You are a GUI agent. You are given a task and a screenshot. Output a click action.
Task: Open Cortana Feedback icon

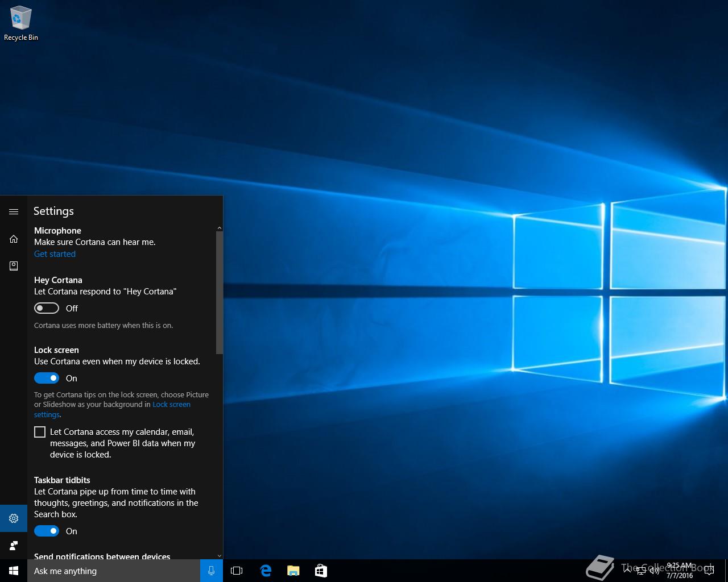coord(14,546)
